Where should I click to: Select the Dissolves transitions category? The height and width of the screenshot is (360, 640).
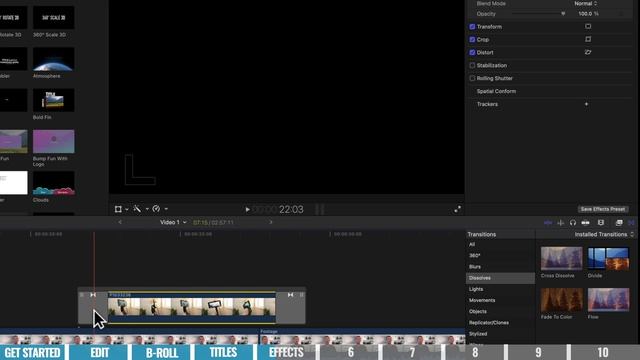tap(500, 278)
